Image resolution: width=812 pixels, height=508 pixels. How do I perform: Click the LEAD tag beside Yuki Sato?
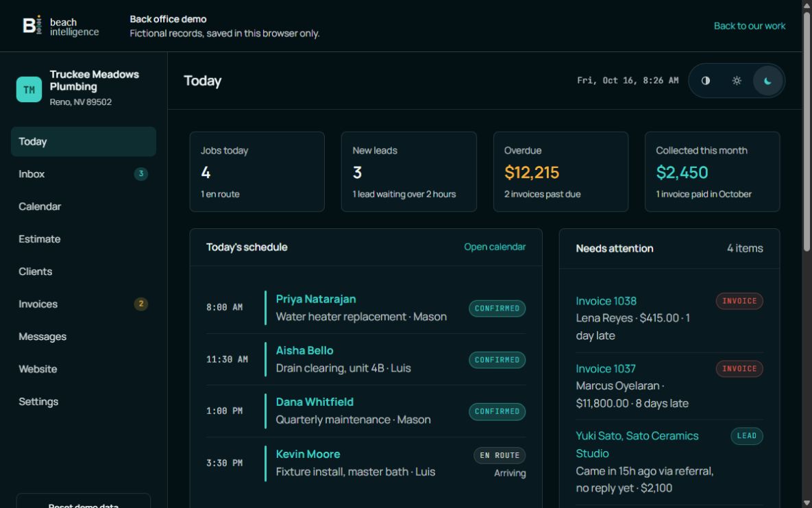click(x=747, y=436)
